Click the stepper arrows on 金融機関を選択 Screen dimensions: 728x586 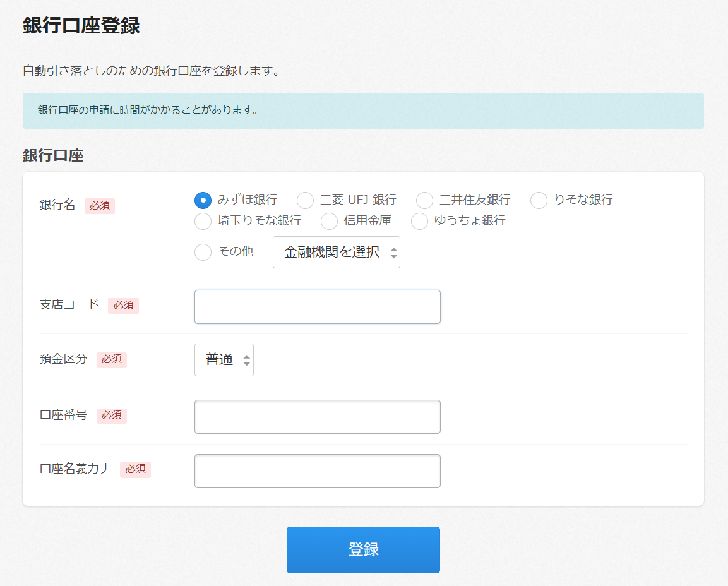[393, 251]
